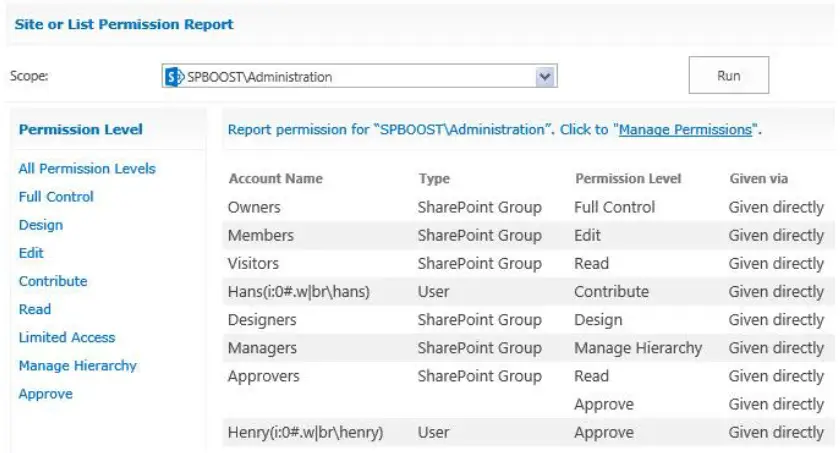This screenshot has height=453, width=840.
Task: Open the Manage Permissions link
Action: 685,130
